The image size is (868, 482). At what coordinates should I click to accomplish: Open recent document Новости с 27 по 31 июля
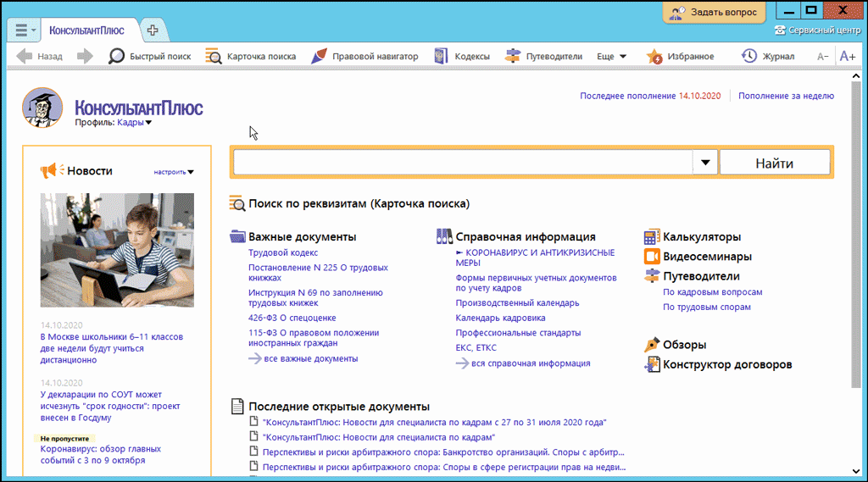click(x=434, y=422)
